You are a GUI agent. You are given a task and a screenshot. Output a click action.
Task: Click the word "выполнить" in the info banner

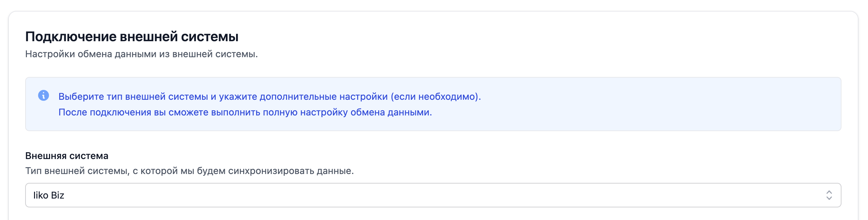coord(235,112)
